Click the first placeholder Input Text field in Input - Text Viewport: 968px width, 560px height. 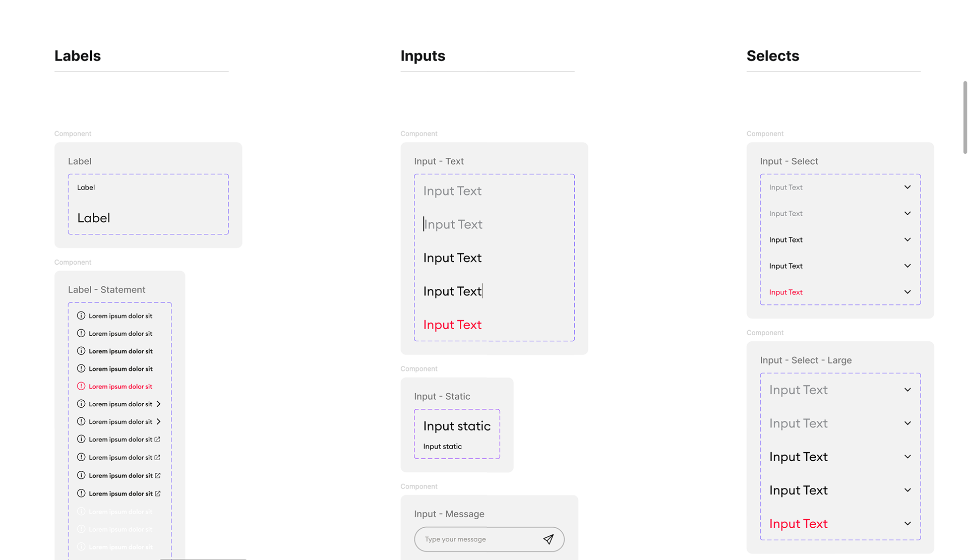[x=452, y=191]
